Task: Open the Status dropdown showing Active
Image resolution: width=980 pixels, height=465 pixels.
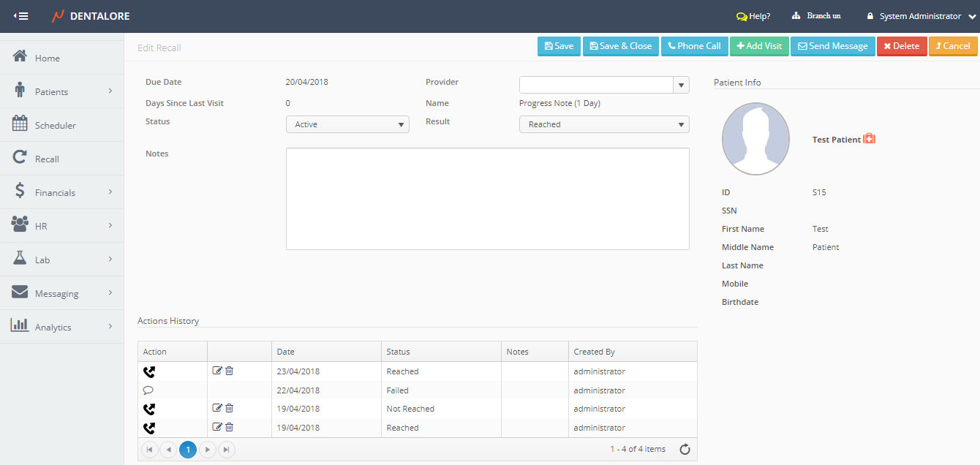Action: pos(347,124)
